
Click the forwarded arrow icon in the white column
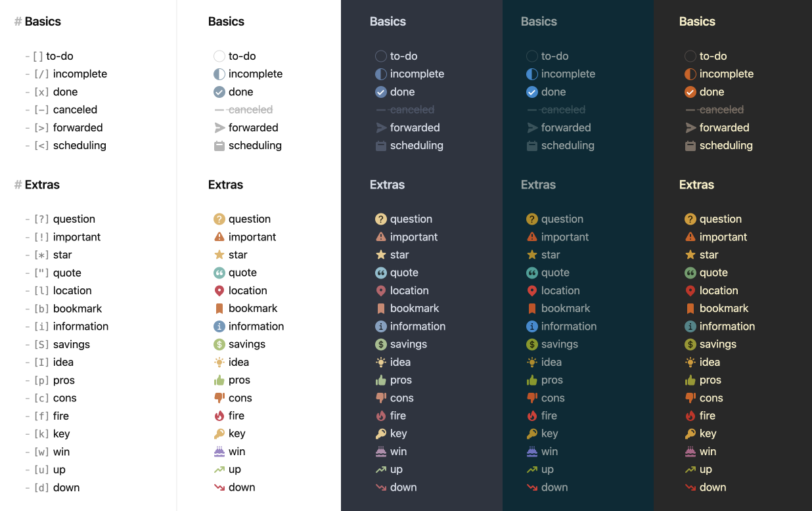pyautogui.click(x=219, y=127)
